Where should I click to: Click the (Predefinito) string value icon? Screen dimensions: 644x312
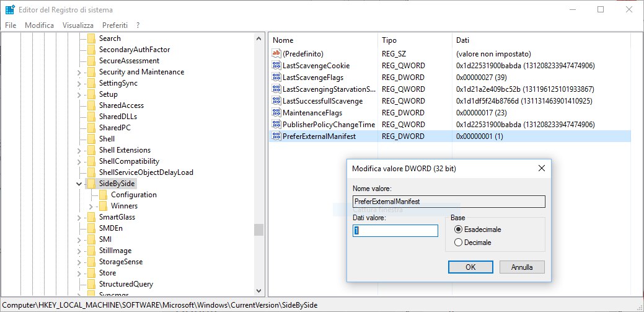[276, 54]
